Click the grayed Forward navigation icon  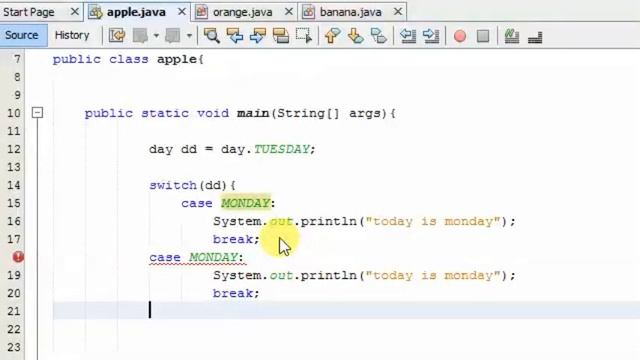[x=173, y=36]
